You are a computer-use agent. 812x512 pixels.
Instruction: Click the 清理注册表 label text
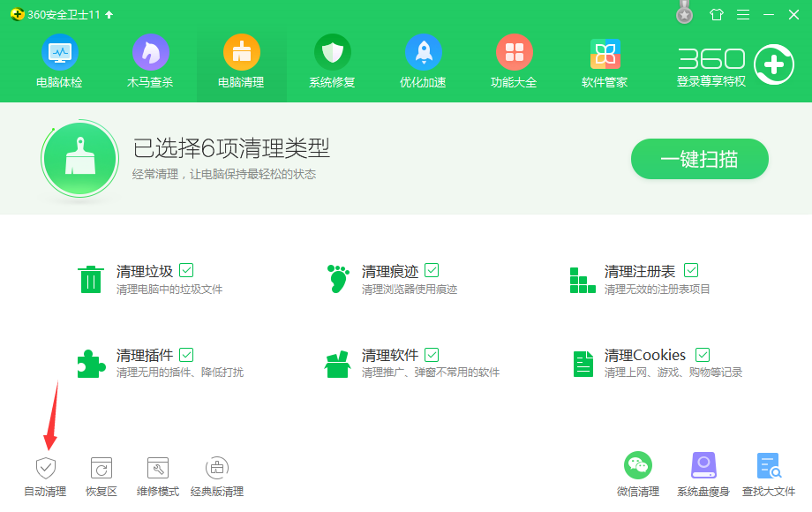click(x=640, y=271)
